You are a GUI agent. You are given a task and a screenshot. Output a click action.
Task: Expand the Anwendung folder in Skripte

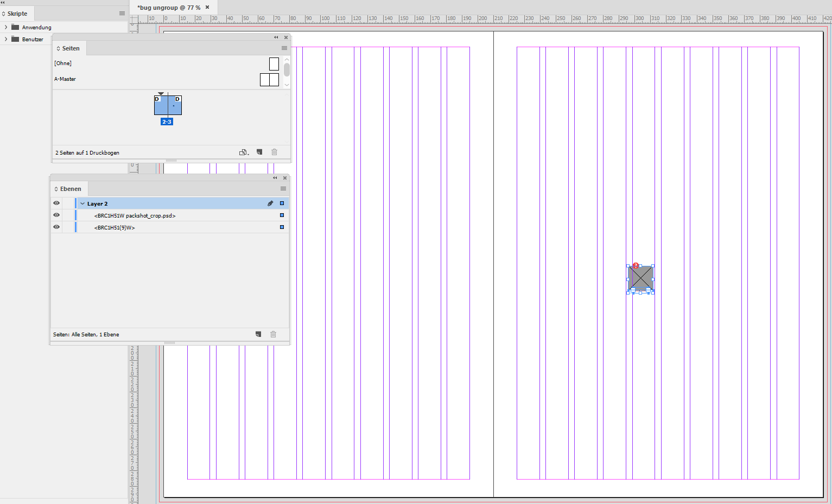(5, 27)
